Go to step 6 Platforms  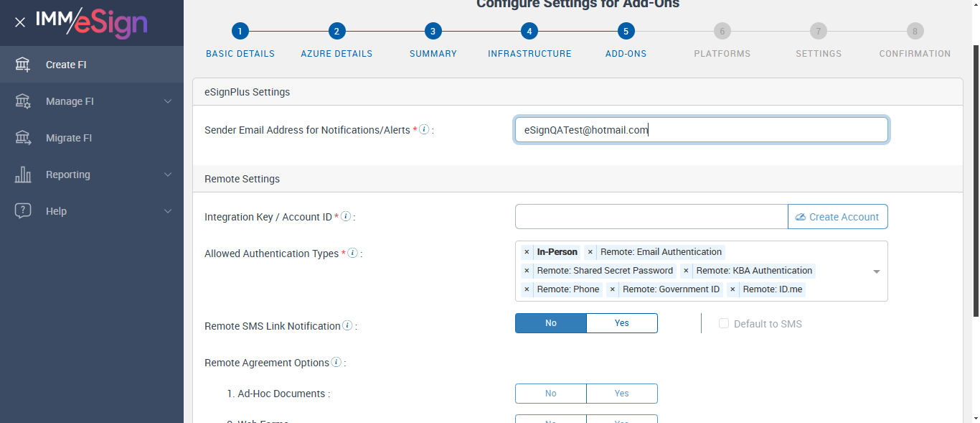click(x=722, y=31)
